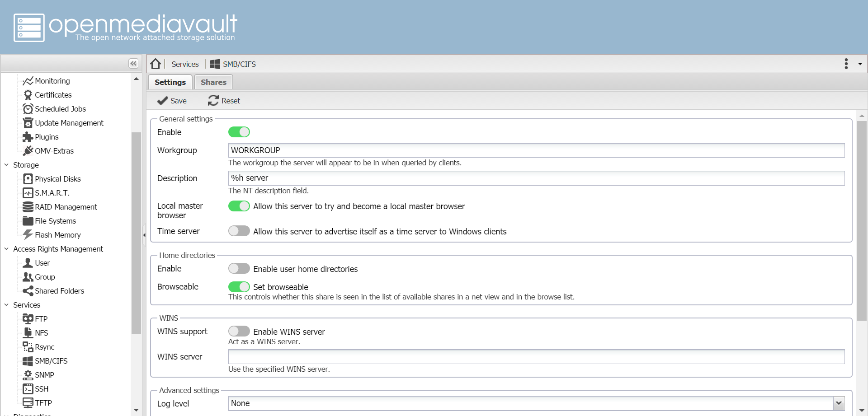The height and width of the screenshot is (416, 868).
Task: Collapse the Storage tree section
Action: (6, 165)
